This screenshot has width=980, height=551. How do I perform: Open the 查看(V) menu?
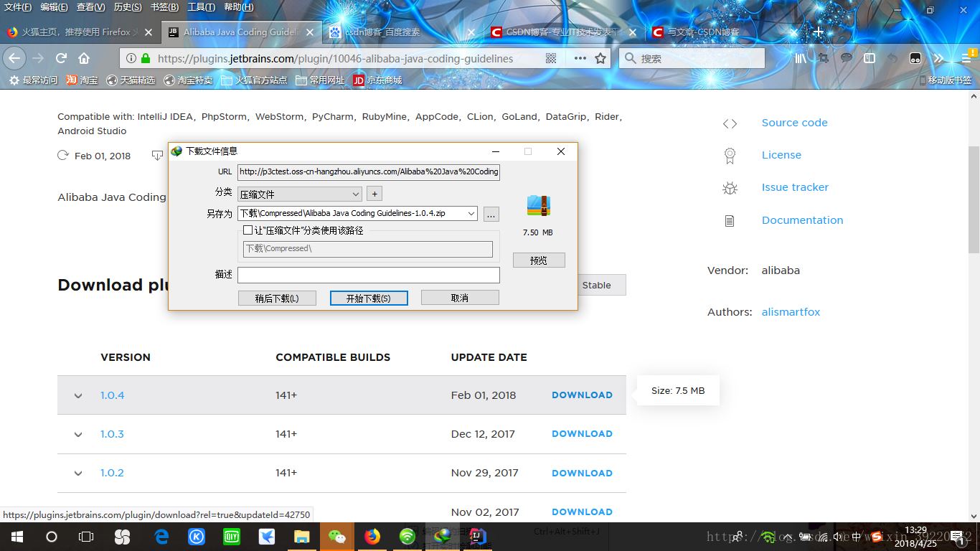pos(90,7)
